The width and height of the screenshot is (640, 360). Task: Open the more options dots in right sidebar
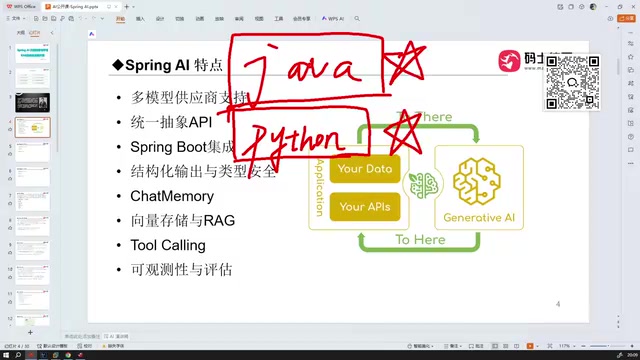[631, 163]
